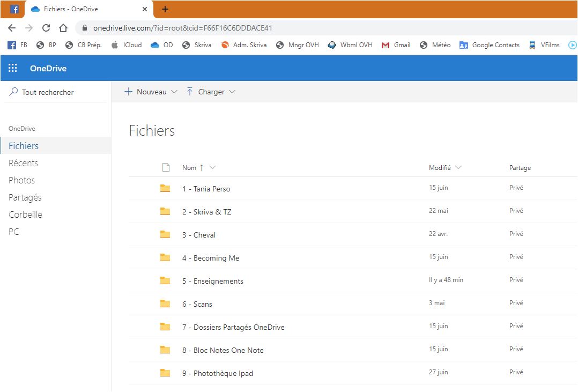Reload the page with refresh icon
This screenshot has height=392, width=578.
[x=46, y=28]
